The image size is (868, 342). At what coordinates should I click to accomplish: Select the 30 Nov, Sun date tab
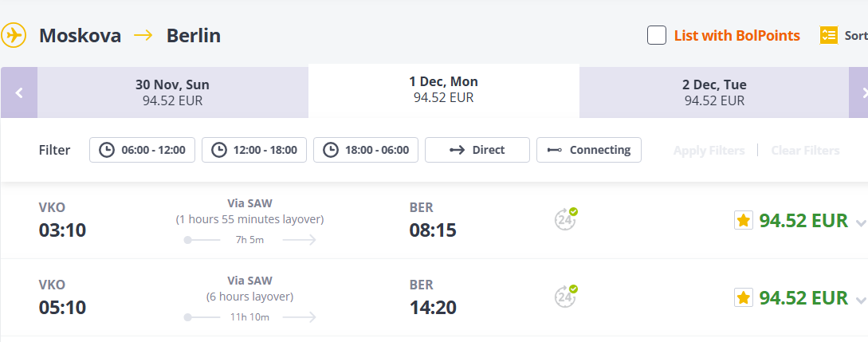click(172, 92)
